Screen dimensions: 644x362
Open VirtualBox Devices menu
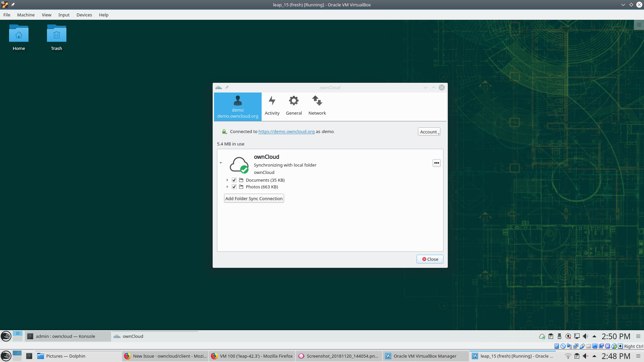pyautogui.click(x=84, y=15)
